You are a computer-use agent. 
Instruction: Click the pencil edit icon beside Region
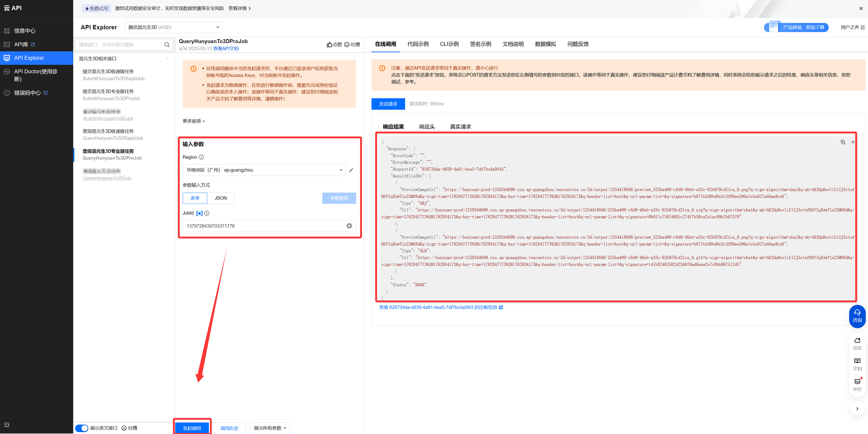[x=351, y=170]
